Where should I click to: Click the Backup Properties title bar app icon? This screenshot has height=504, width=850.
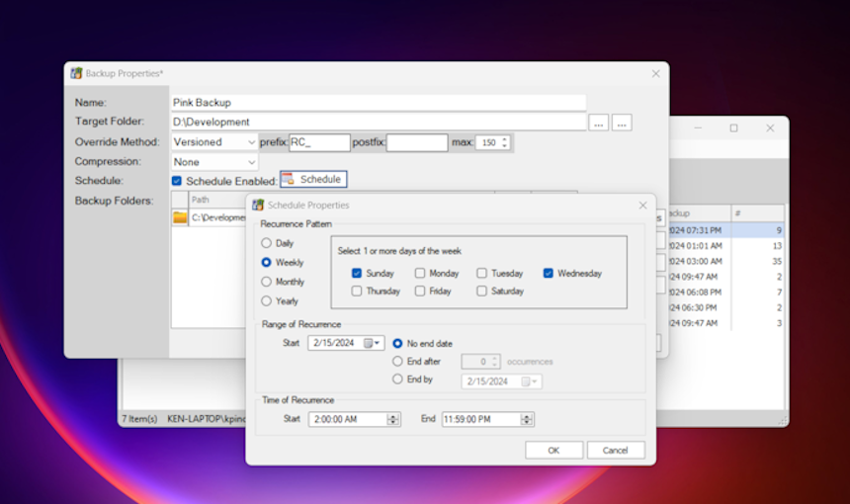coord(76,73)
